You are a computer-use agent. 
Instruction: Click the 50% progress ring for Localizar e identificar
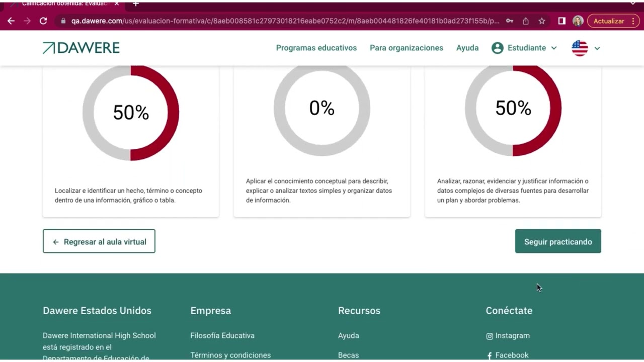131,113
